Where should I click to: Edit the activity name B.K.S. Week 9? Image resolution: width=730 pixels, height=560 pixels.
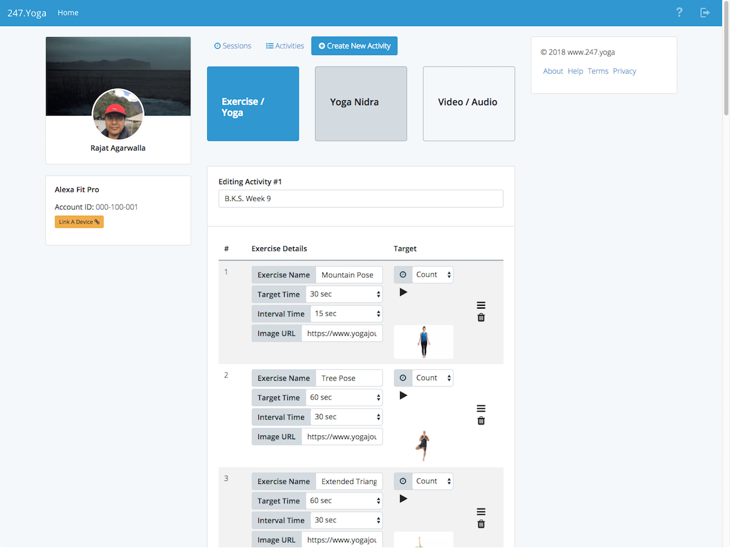361,199
